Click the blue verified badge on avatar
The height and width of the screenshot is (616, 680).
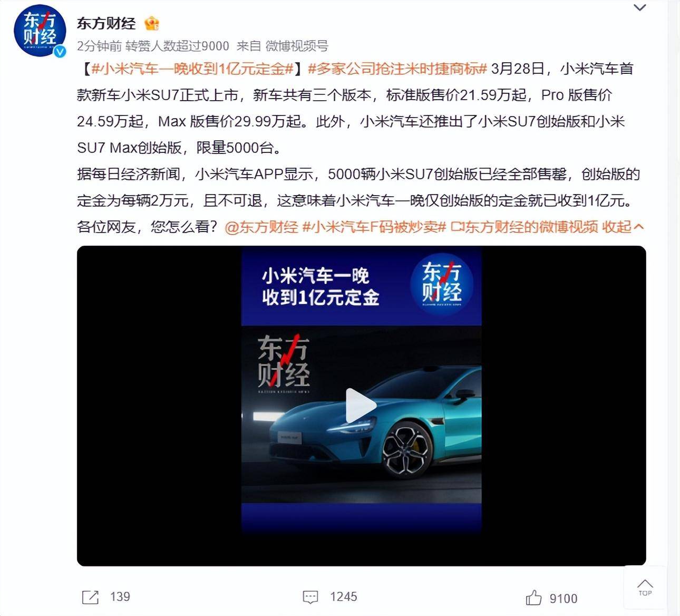click(x=60, y=51)
